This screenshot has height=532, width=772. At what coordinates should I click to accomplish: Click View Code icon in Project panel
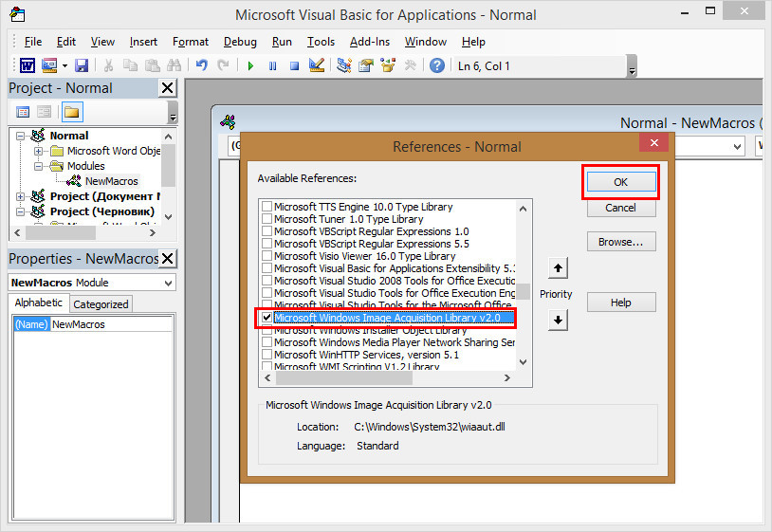coord(23,112)
